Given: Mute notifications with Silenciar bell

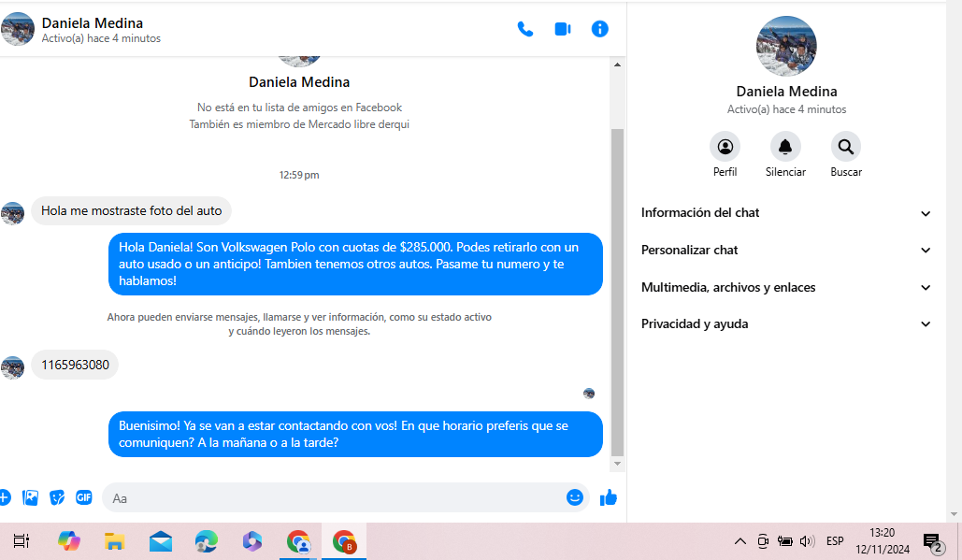Looking at the screenshot, I should coord(785,147).
